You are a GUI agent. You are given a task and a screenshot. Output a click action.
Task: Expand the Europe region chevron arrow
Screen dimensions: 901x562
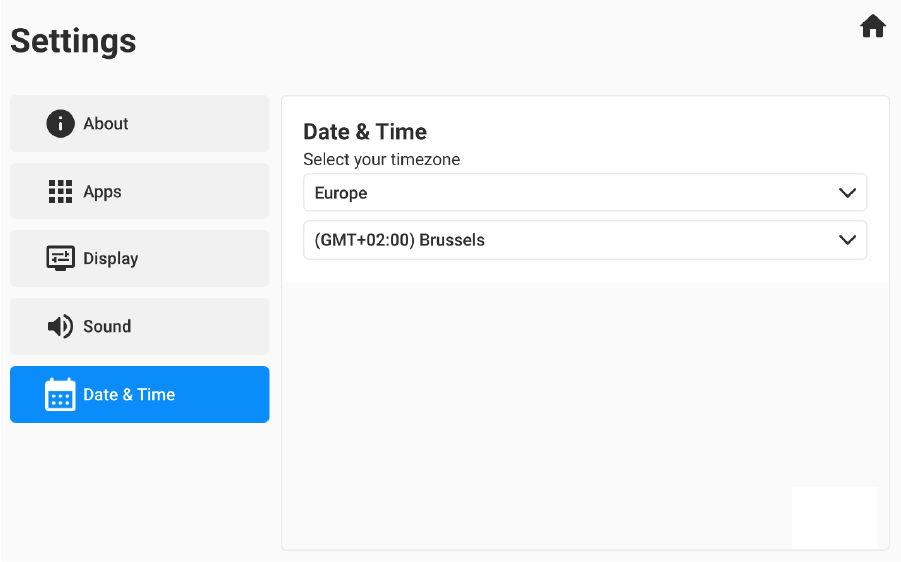[x=847, y=193]
